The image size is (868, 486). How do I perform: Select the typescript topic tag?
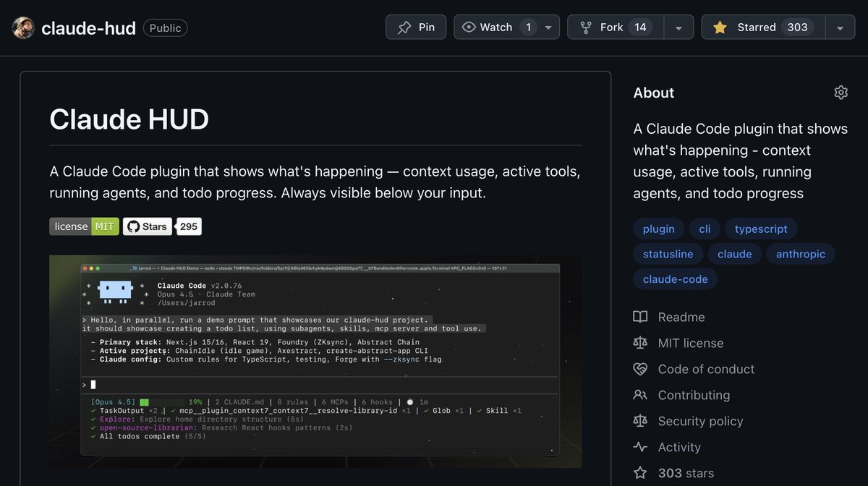click(x=761, y=229)
